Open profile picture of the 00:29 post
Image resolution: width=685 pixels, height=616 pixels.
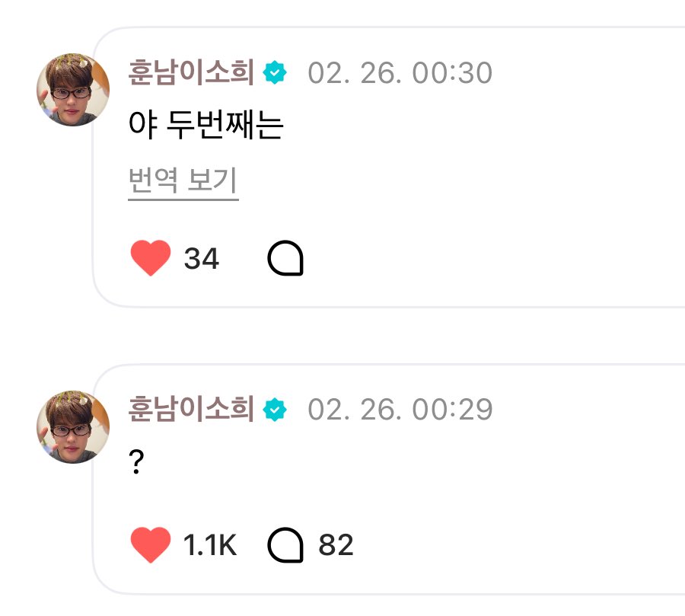[73, 427]
